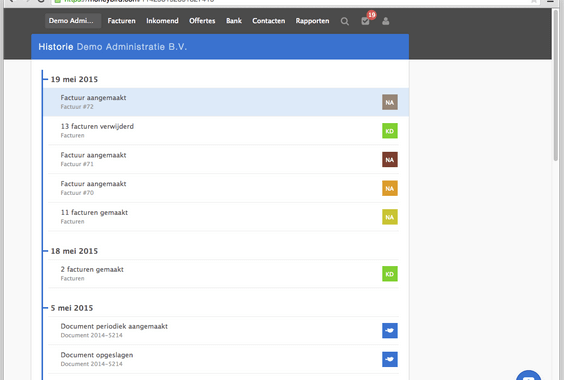Click Historie Demo Administratie B.V. header title
The height and width of the screenshot is (380, 564).
tap(113, 47)
